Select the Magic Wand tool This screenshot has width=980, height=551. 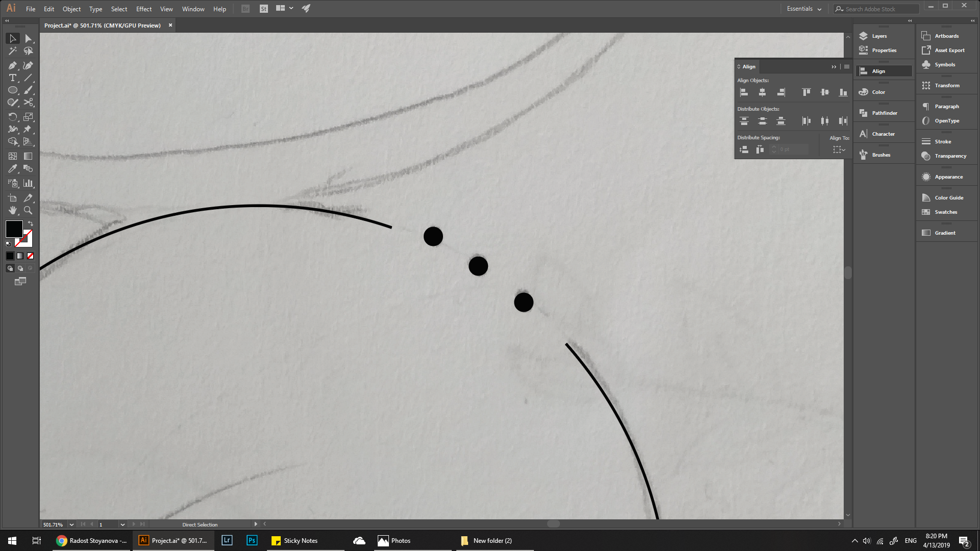coord(13,51)
